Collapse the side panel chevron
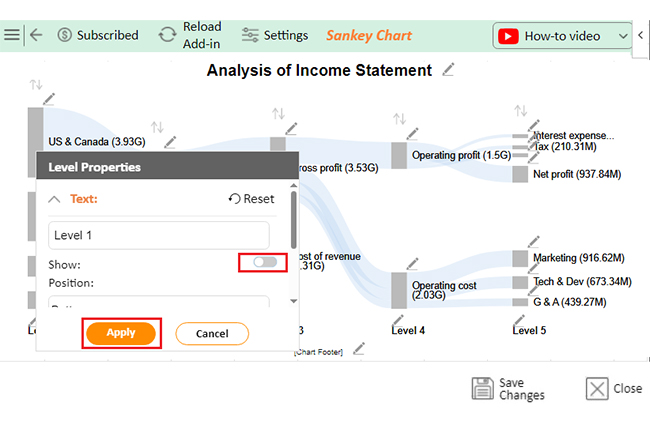This screenshot has height=421, width=650. (640, 35)
